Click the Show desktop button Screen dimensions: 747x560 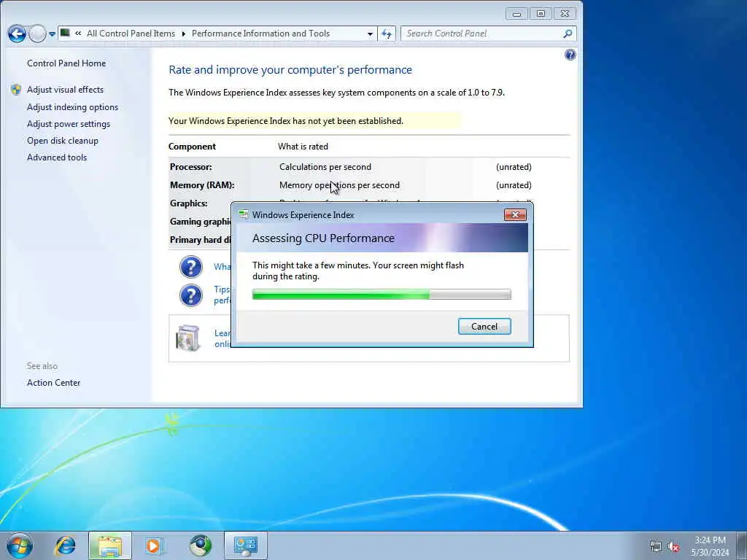(x=742, y=545)
